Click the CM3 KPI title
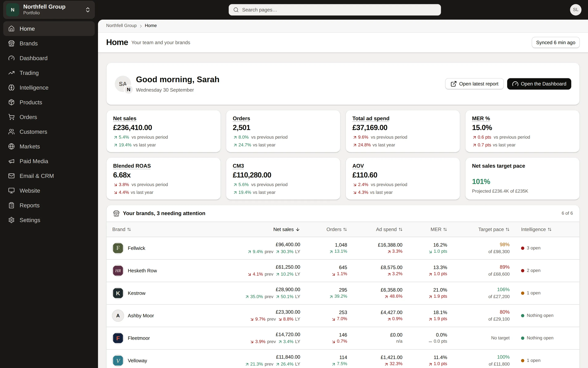Image resolution: width=588 pixels, height=368 pixels. [238, 166]
